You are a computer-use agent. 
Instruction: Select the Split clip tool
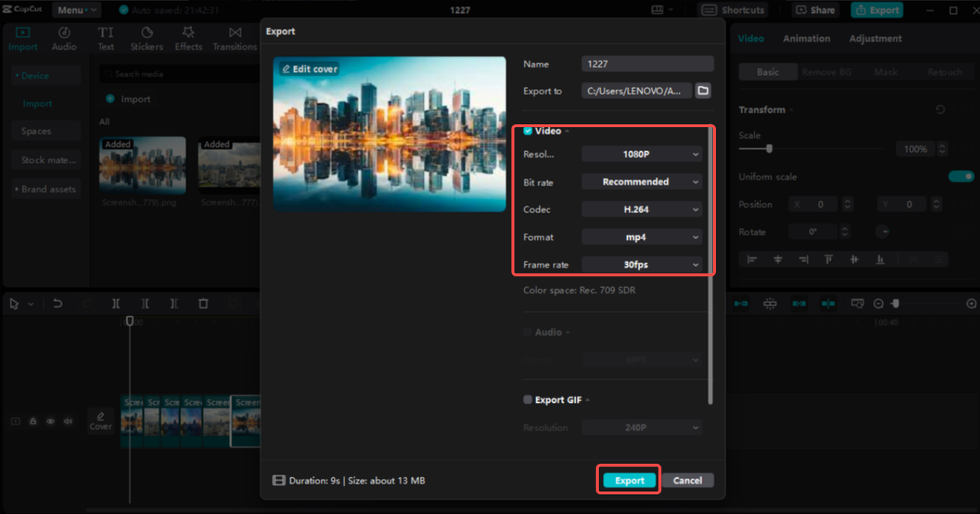tap(116, 304)
